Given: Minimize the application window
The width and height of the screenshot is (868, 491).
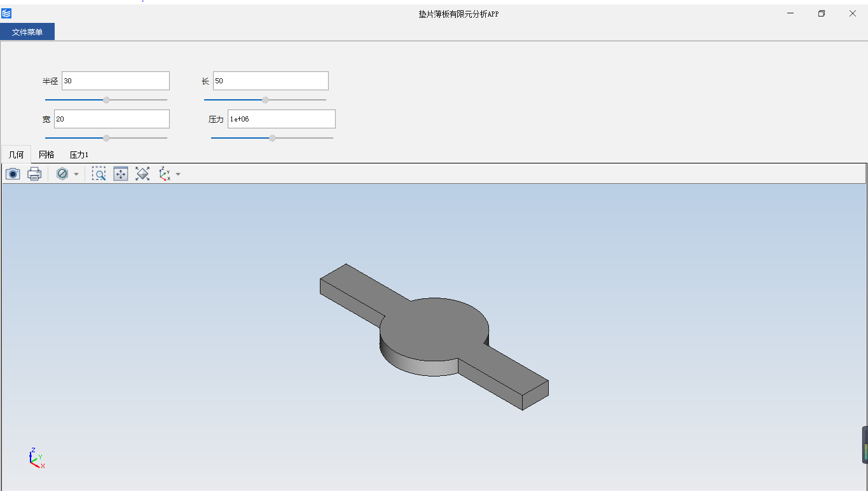Looking at the screenshot, I should [790, 13].
